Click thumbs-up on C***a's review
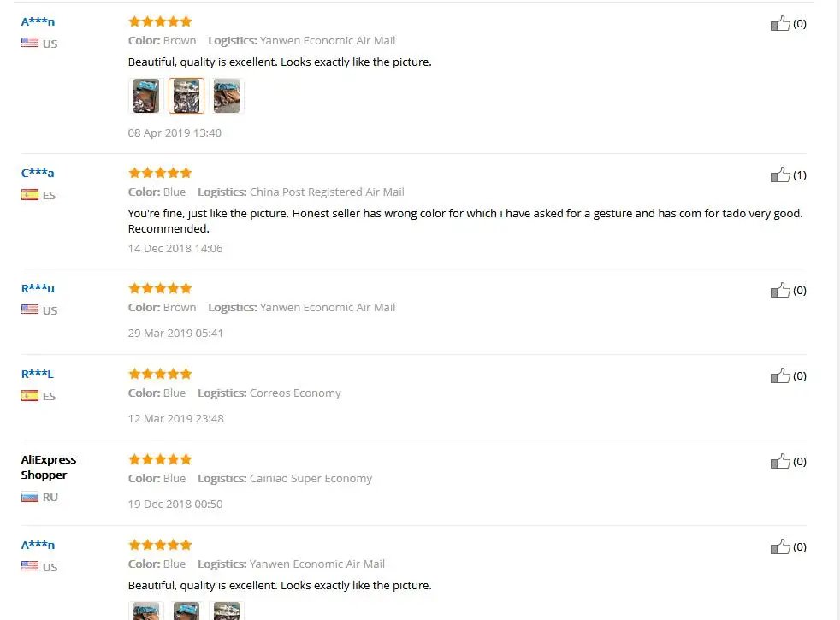 780,175
